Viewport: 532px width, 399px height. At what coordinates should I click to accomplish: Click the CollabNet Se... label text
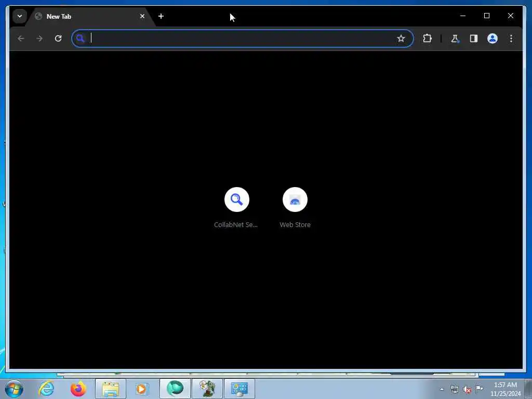(236, 224)
